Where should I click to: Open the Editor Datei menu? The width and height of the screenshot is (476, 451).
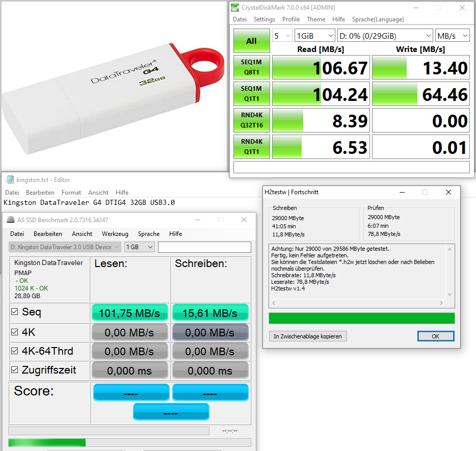point(12,193)
